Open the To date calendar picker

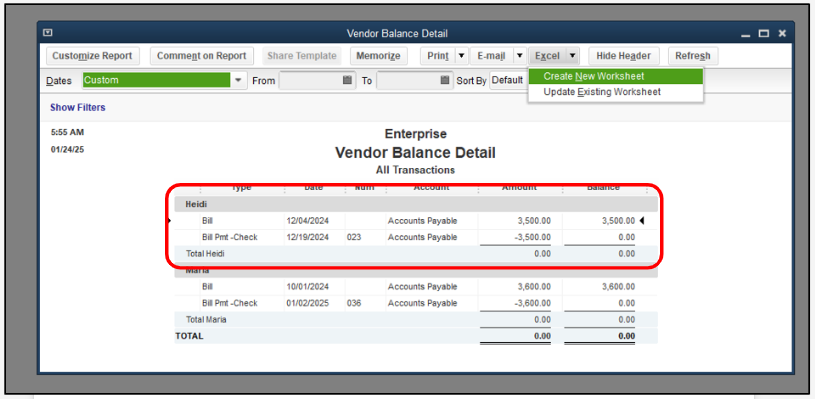click(444, 81)
